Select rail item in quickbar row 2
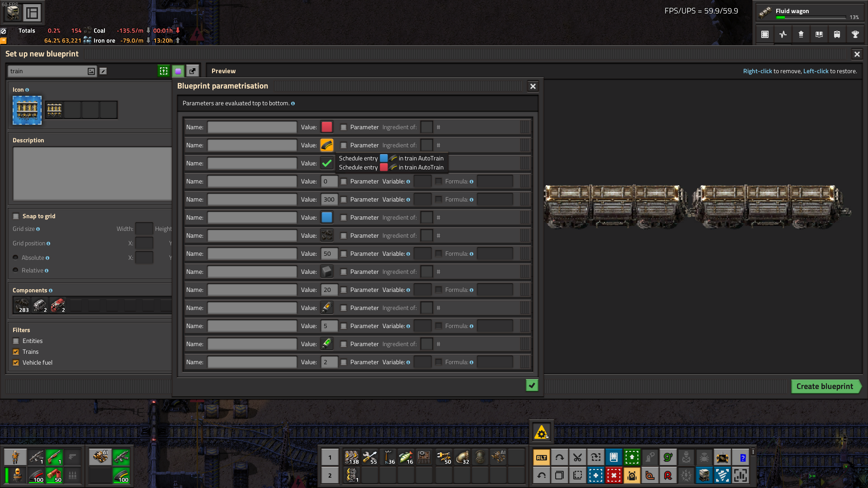Viewport: 868px width, 488px height. tap(351, 475)
